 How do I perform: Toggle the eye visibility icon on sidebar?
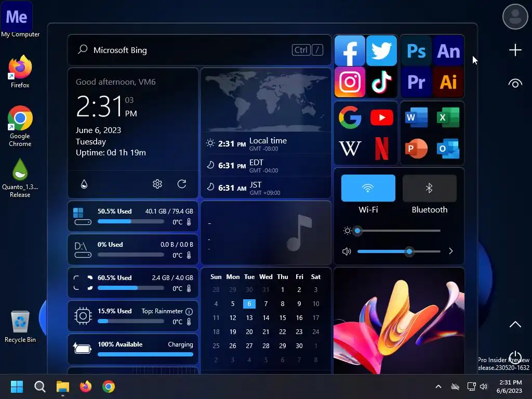[x=515, y=84]
